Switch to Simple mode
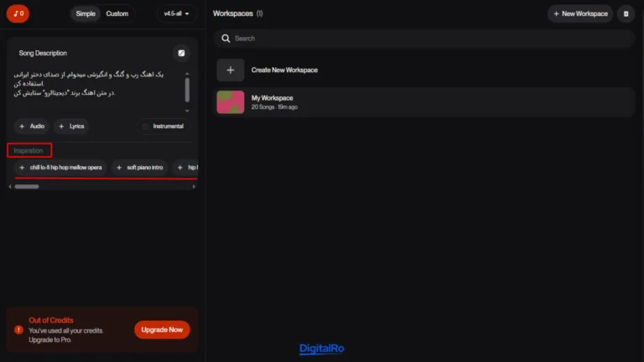Viewport: 644px width, 362px height. (x=86, y=13)
